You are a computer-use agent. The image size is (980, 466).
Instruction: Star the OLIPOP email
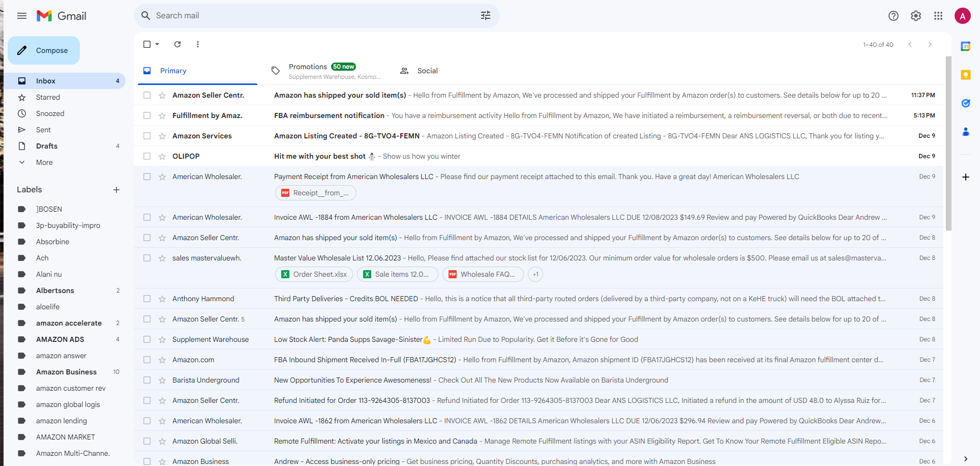[162, 156]
